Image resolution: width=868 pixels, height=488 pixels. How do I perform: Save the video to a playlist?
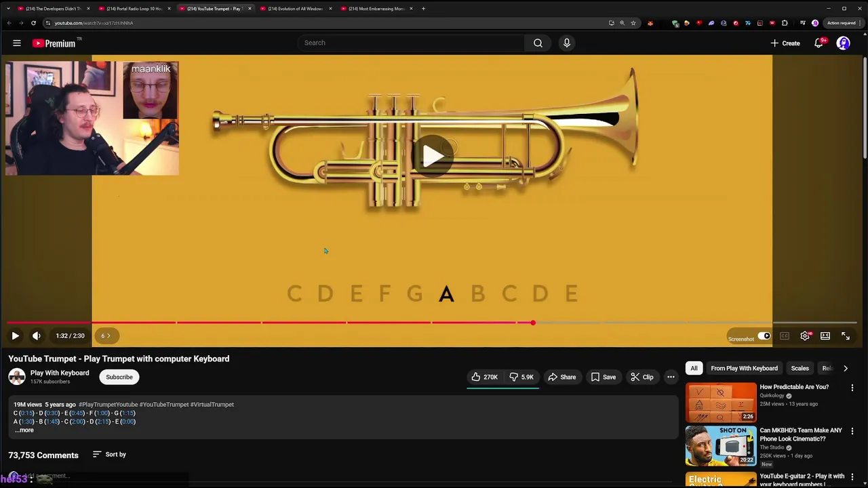point(604,377)
